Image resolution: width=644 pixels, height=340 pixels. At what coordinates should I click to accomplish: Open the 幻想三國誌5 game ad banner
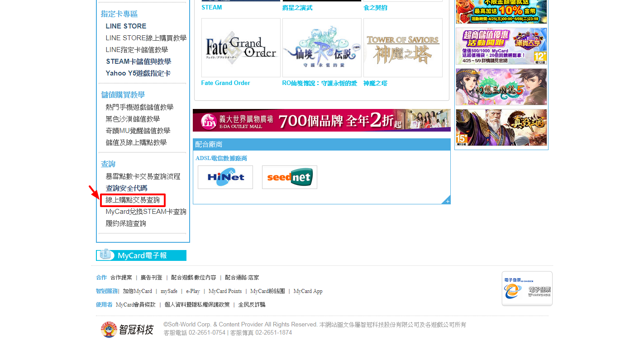pyautogui.click(x=501, y=87)
